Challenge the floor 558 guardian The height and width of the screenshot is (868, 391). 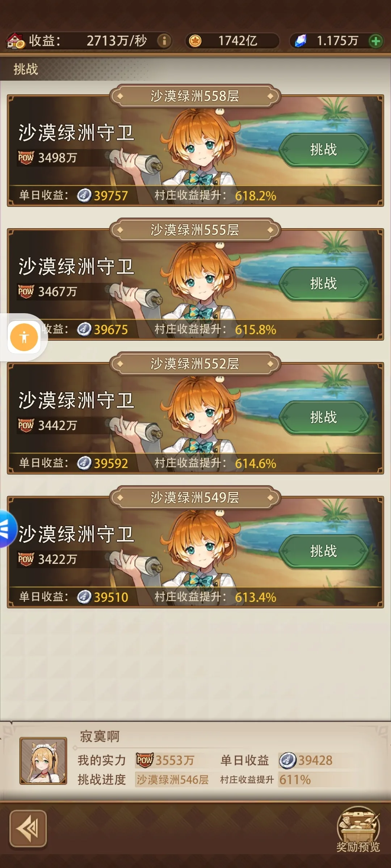tap(323, 150)
